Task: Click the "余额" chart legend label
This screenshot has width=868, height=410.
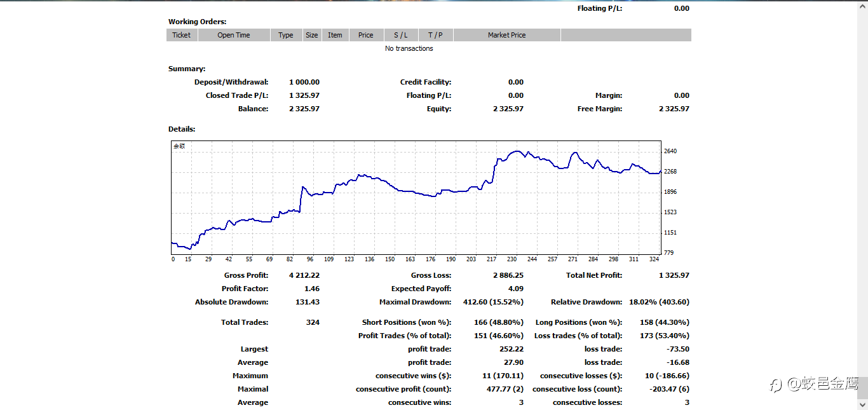Action: coord(179,146)
